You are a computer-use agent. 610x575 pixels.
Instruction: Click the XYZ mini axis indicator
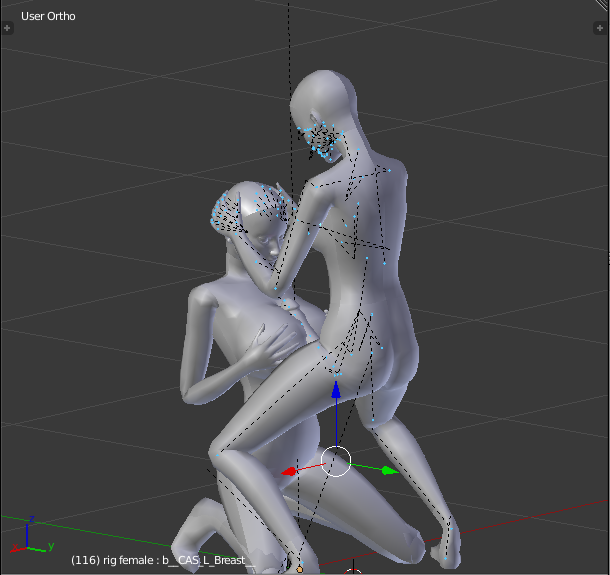pyautogui.click(x=32, y=535)
